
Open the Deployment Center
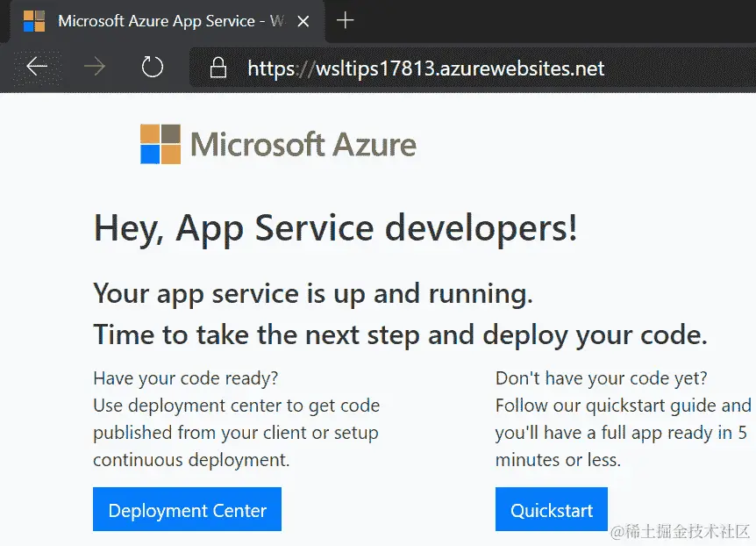(187, 509)
